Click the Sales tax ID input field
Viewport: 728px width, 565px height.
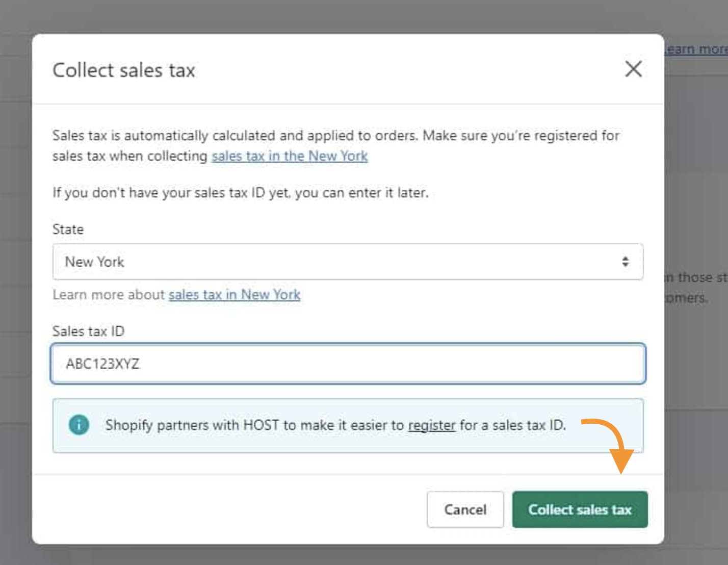pyautogui.click(x=348, y=364)
